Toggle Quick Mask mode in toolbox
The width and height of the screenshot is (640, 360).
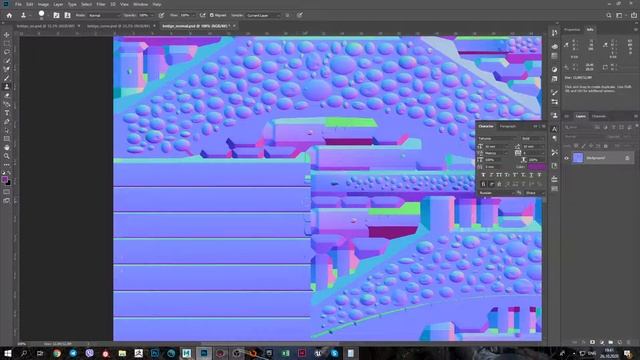point(7,192)
